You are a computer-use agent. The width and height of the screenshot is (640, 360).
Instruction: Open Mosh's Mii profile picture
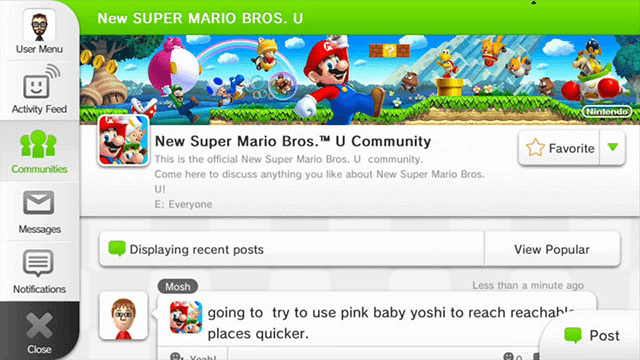[123, 316]
